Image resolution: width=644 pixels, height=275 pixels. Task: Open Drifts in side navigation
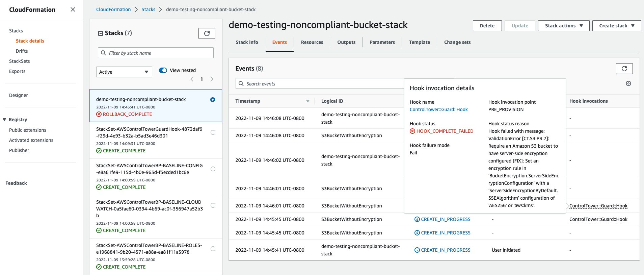click(x=22, y=51)
